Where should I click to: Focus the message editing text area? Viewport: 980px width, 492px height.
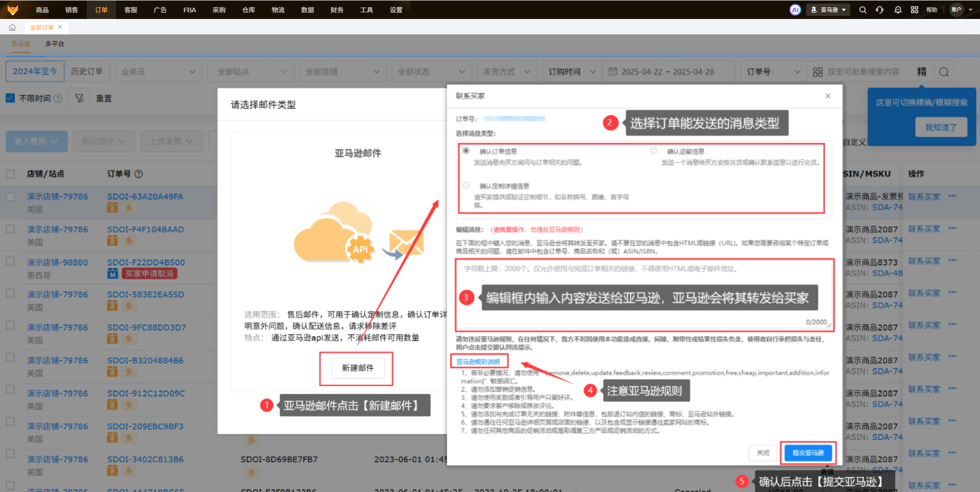click(644, 295)
